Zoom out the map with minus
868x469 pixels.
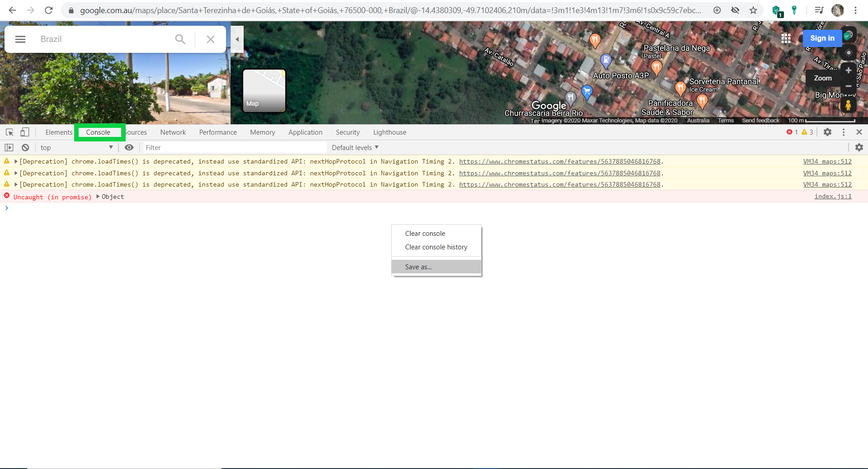click(849, 86)
